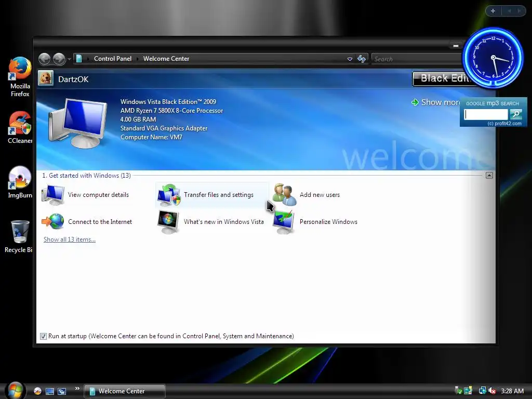532x399 pixels.
Task: Click the Google mp3 search text field
Action: coord(486,114)
